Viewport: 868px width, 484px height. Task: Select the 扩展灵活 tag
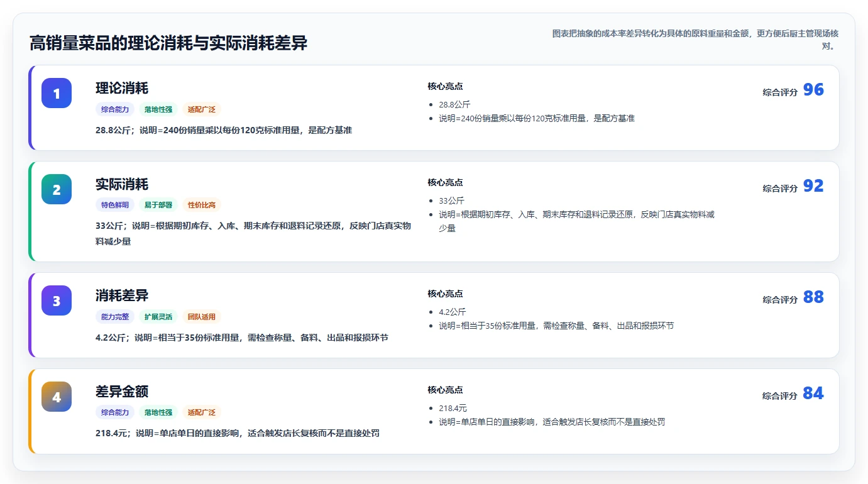[158, 317]
